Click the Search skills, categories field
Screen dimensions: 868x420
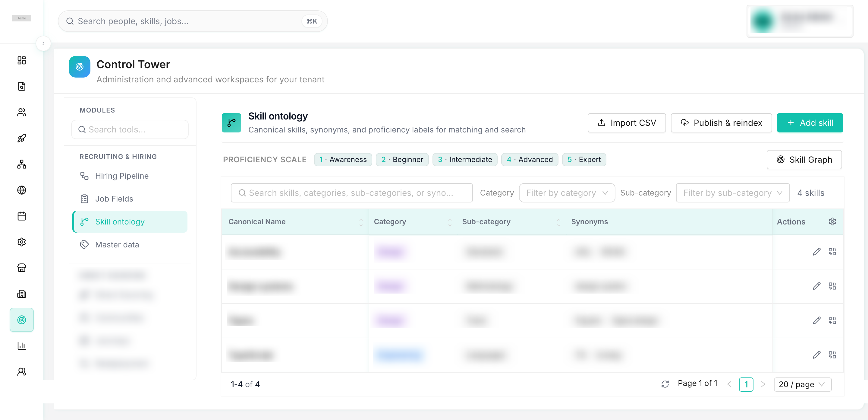351,193
